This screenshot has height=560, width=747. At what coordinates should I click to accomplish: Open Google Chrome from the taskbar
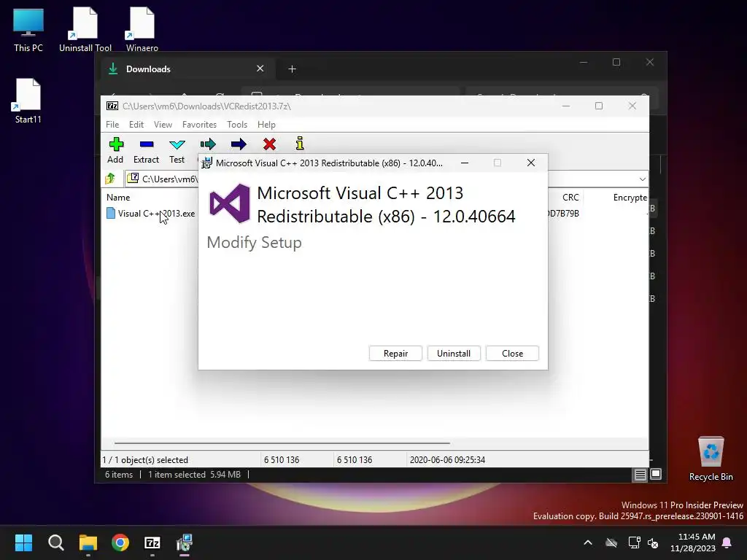(120, 542)
